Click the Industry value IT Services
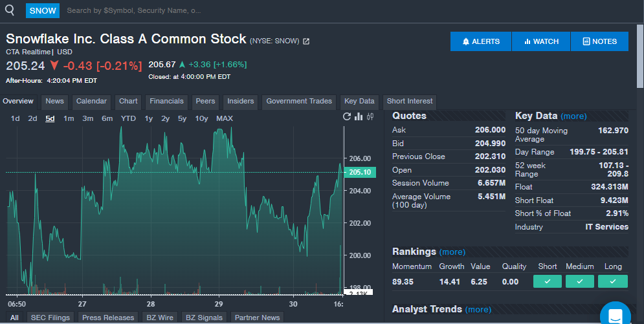This screenshot has height=324, width=644. [606, 227]
